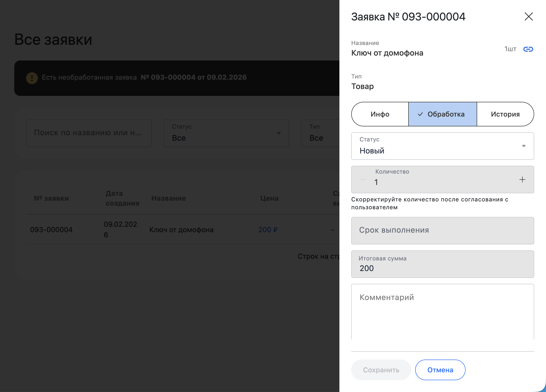Image resolution: width=546 pixels, height=392 pixels.
Task: Decrease quantity with the minus icon
Action: [x=363, y=180]
